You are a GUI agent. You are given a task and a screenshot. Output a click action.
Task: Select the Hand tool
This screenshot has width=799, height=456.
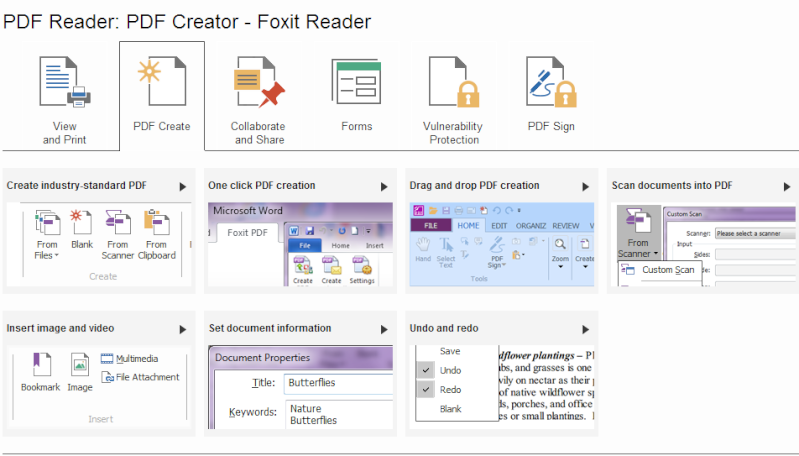(423, 250)
